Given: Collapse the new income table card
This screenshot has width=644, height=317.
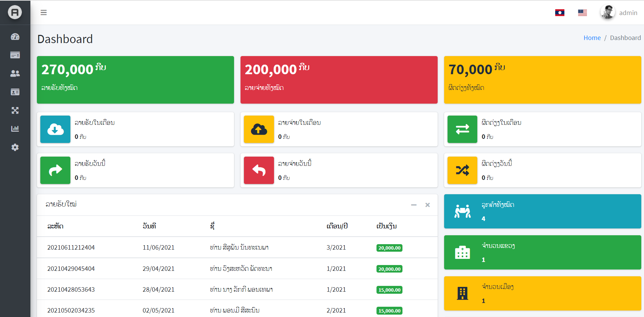Looking at the screenshot, I should 414,205.
